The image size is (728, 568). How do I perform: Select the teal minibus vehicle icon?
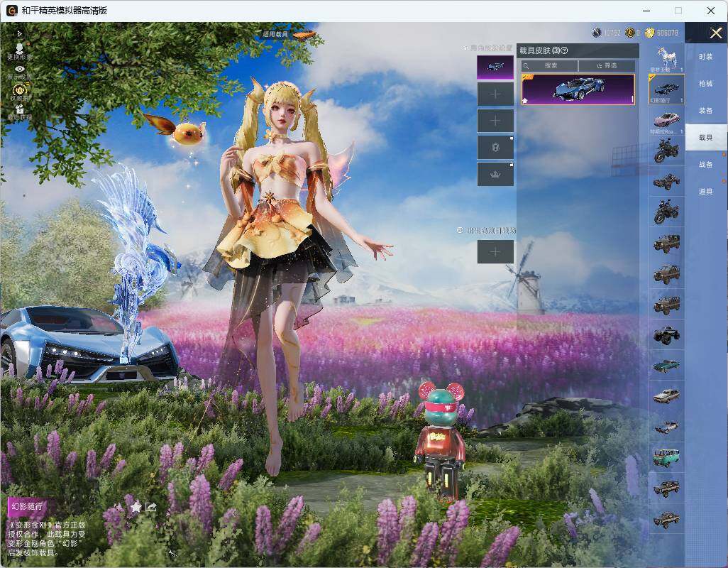coord(666,457)
